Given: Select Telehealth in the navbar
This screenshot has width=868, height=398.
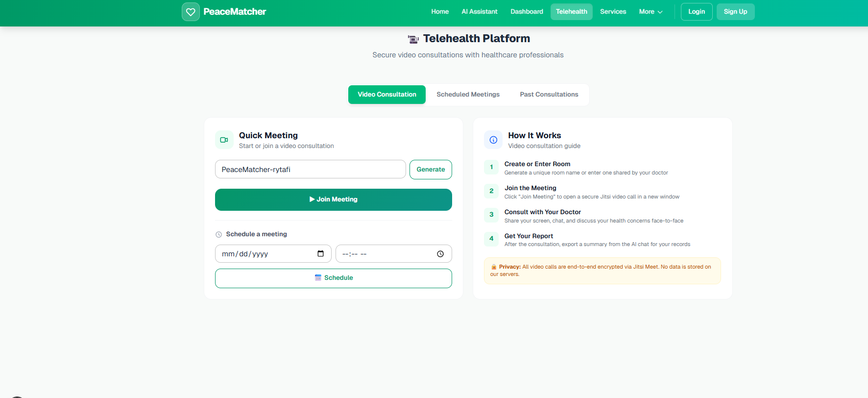Looking at the screenshot, I should (572, 12).
